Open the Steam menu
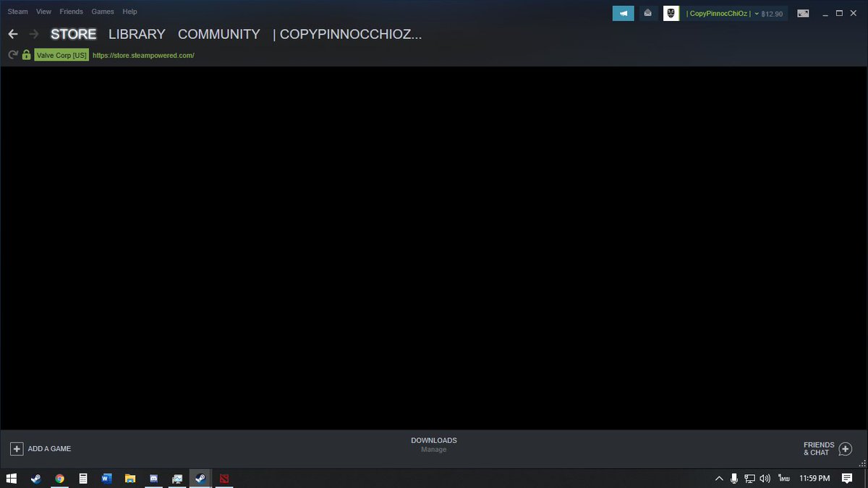This screenshot has height=488, width=868. 17,12
